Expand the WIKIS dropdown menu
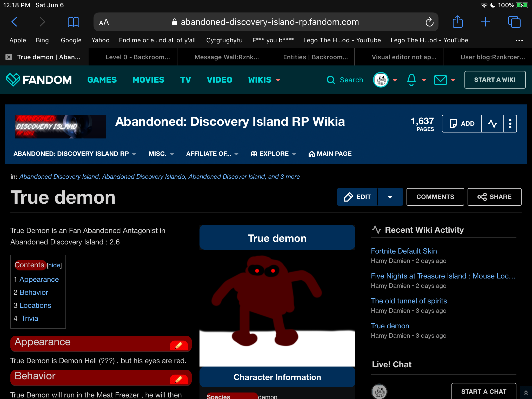The height and width of the screenshot is (399, 532). (264, 80)
